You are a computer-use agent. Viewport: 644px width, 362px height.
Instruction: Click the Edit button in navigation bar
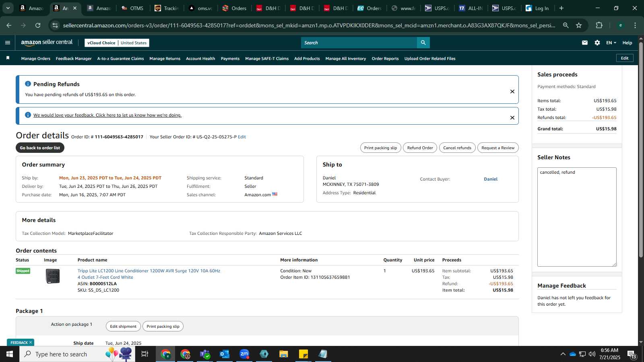[x=625, y=58]
